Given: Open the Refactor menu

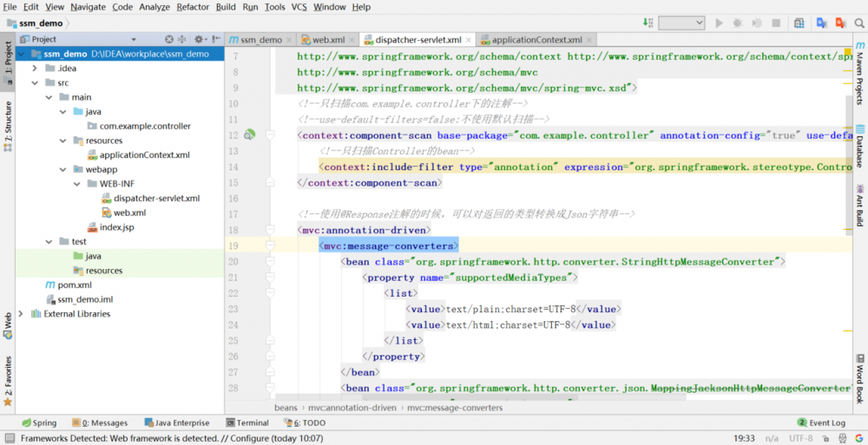Looking at the screenshot, I should coord(193,7).
